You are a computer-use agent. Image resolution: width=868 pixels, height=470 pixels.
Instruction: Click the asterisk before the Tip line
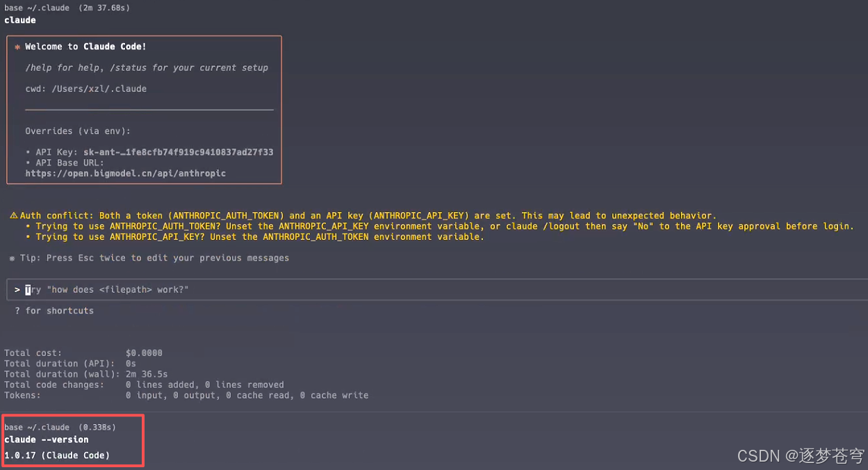(13, 259)
